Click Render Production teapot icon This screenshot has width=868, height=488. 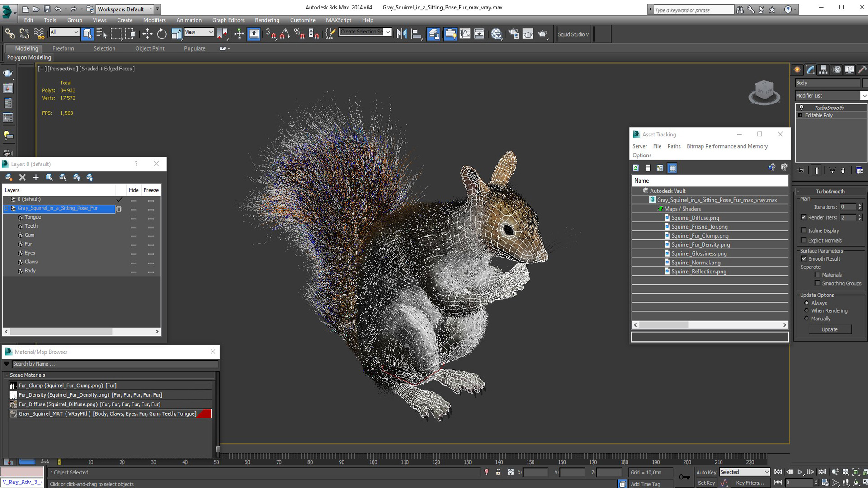point(542,34)
